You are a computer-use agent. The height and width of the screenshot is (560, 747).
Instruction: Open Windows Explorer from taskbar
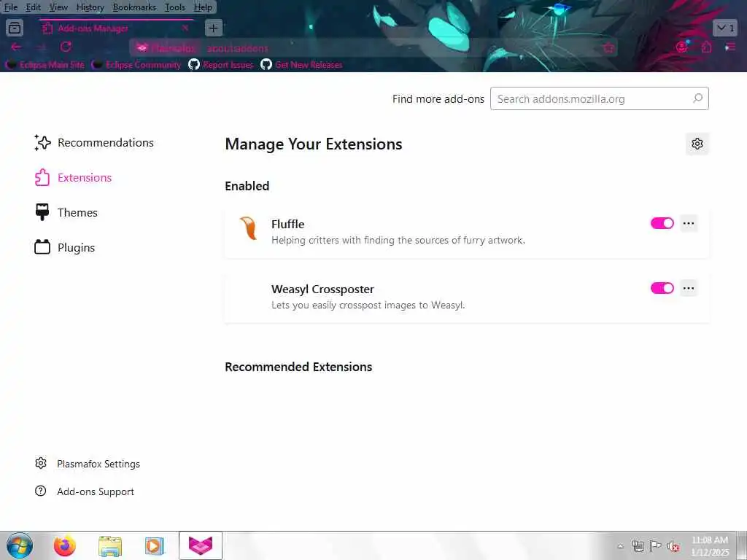[x=110, y=545]
